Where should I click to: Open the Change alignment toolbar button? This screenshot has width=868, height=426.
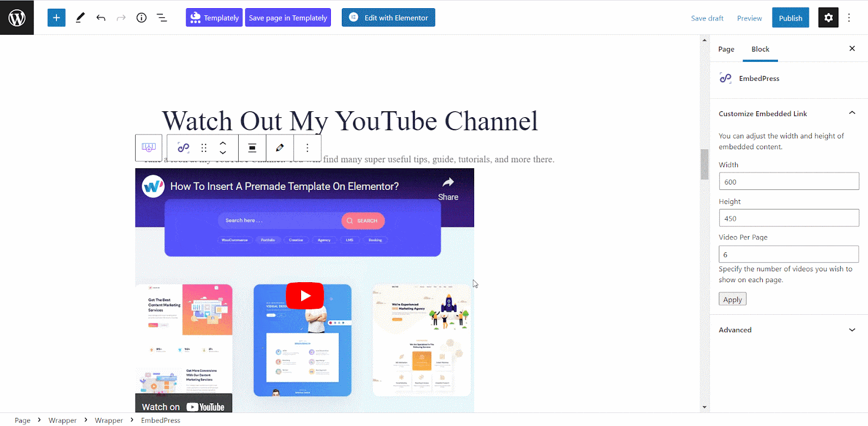(x=252, y=148)
